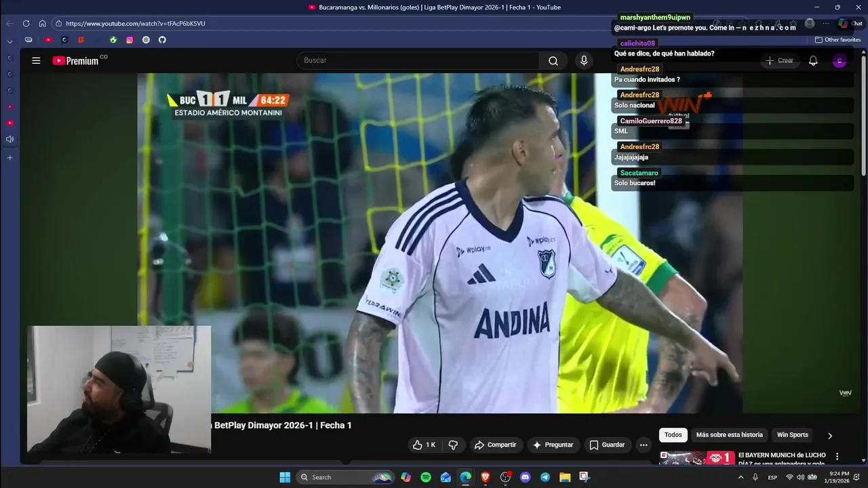
Task: Open the Windows Start menu
Action: click(x=285, y=477)
